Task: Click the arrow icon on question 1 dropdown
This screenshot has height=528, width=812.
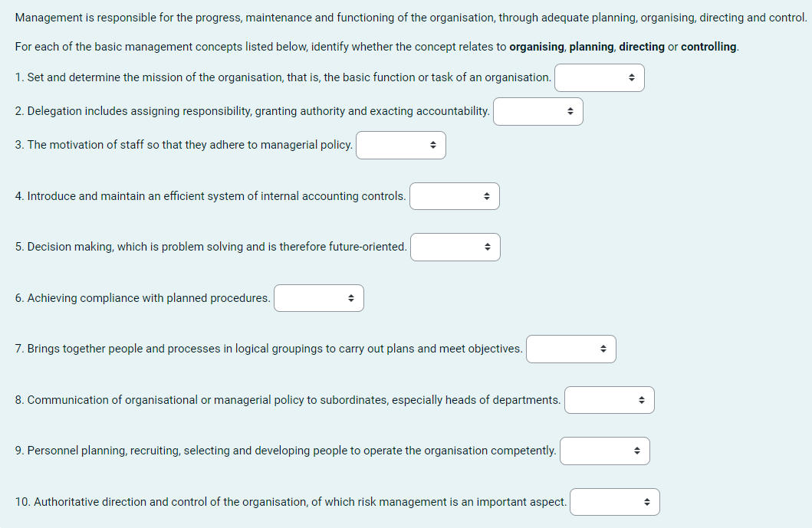Action: tap(631, 77)
